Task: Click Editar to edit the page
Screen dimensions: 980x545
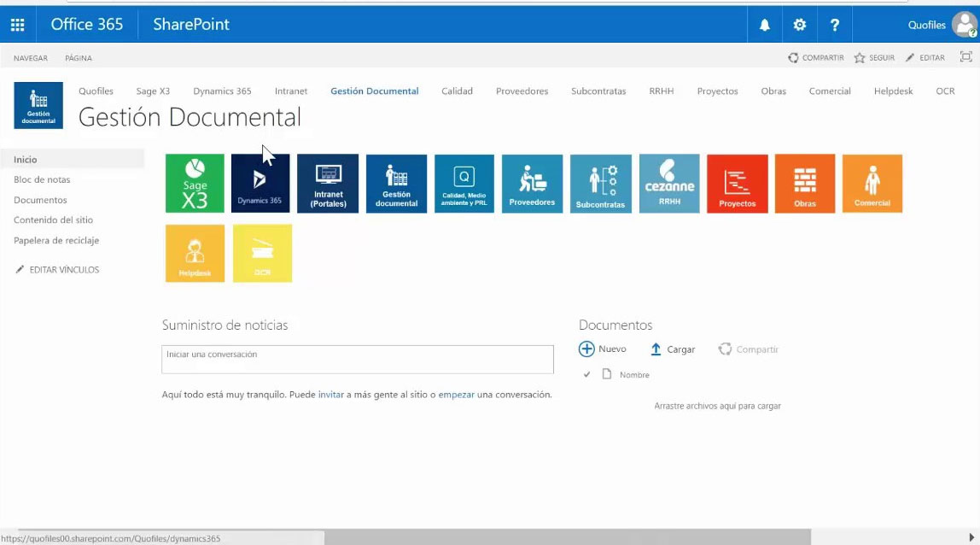Action: tap(925, 57)
